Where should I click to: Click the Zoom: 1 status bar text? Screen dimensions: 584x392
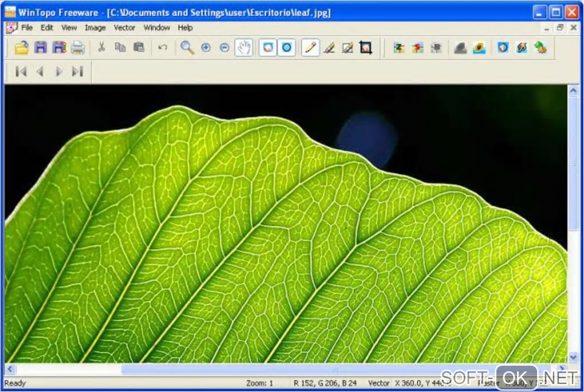click(259, 383)
